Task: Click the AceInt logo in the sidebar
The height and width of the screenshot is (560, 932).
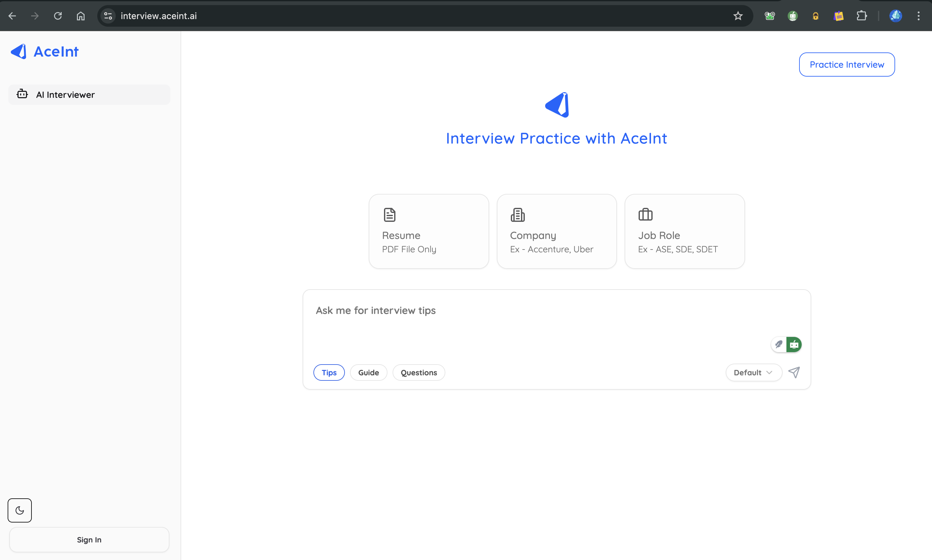Action: pos(19,51)
